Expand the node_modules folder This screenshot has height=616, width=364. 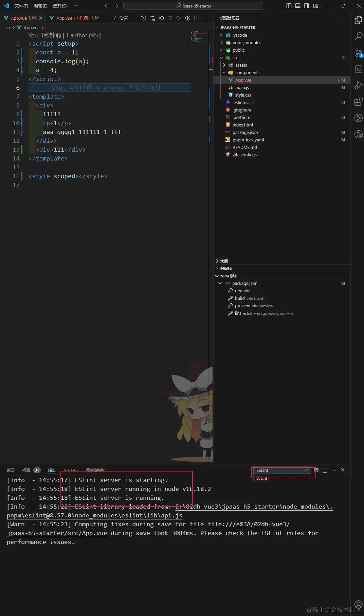point(221,42)
